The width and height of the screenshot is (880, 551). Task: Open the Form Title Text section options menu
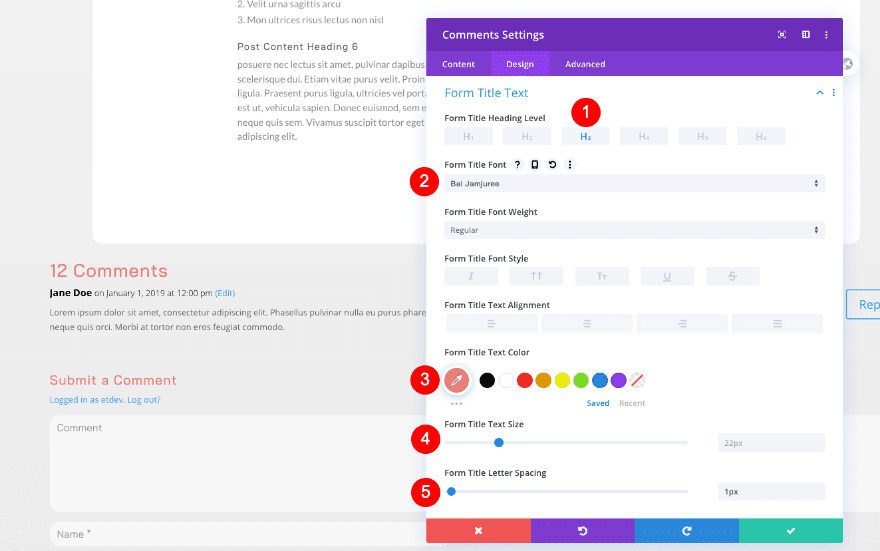click(x=833, y=93)
